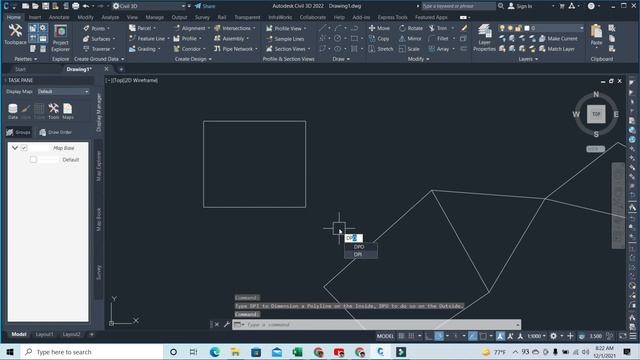This screenshot has height=360, width=640.
Task: Click Sample Lines tool
Action: pyautogui.click(x=285, y=39)
